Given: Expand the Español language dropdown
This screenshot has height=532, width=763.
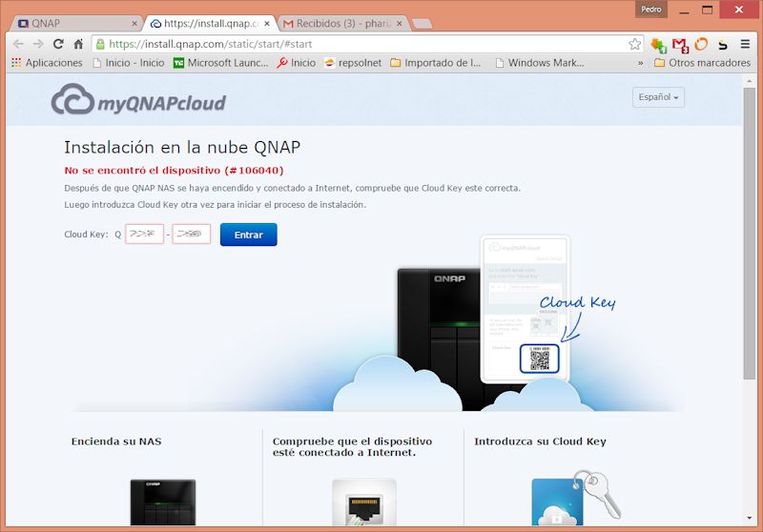Looking at the screenshot, I should point(658,97).
